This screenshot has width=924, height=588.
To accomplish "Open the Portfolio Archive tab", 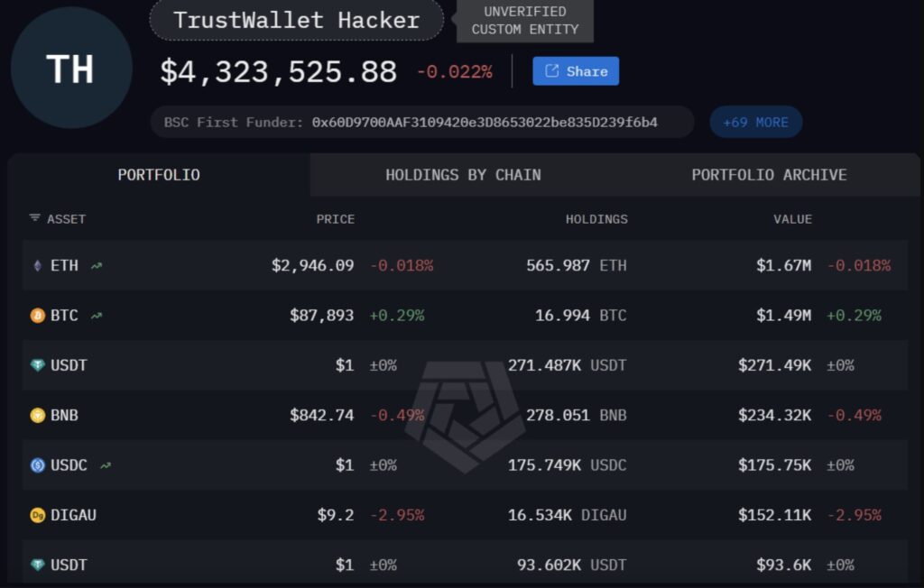I will click(769, 175).
